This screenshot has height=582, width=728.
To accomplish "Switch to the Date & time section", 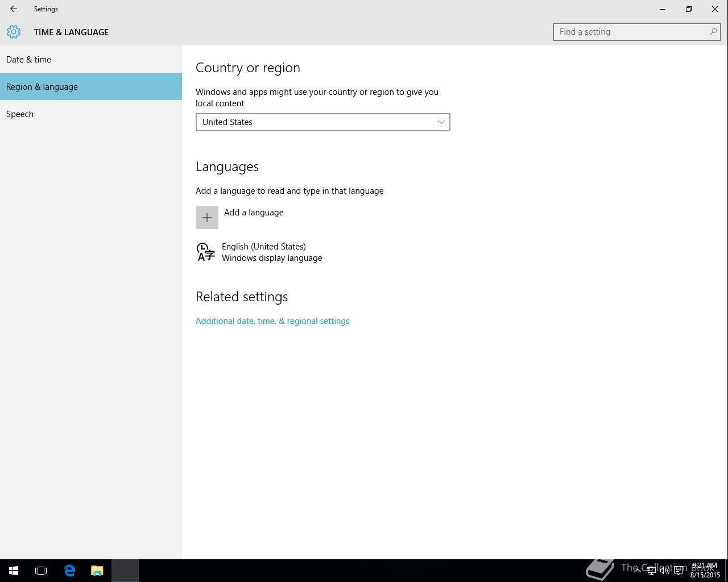I will (x=91, y=59).
